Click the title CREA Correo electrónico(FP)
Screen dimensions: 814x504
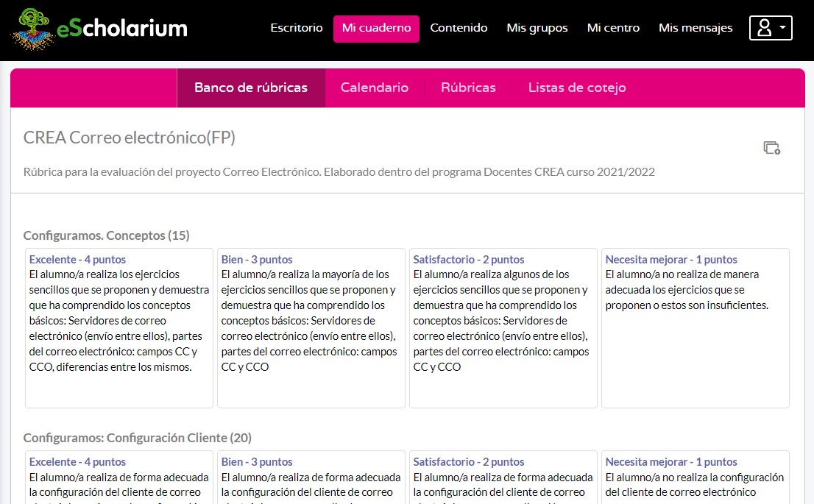point(130,138)
